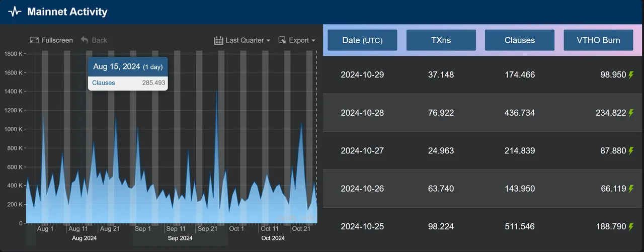This screenshot has width=644, height=252.
Task: Click the TXns value 63.740
Action: click(x=441, y=189)
